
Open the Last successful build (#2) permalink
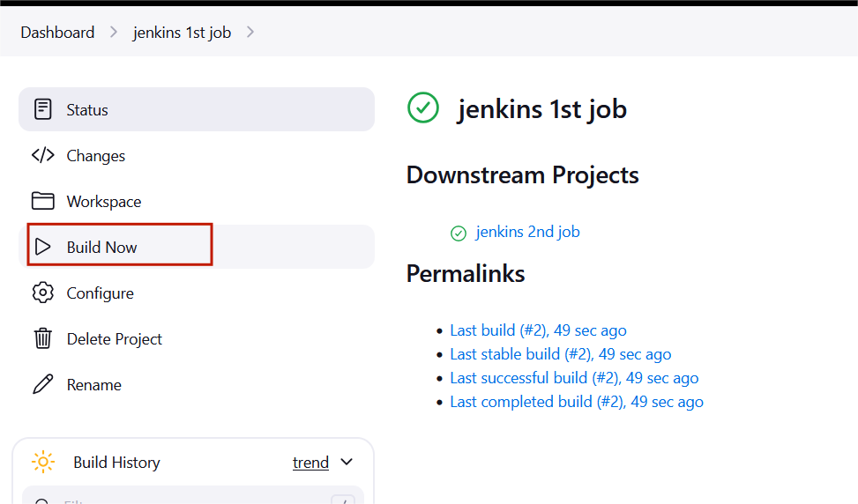point(574,378)
